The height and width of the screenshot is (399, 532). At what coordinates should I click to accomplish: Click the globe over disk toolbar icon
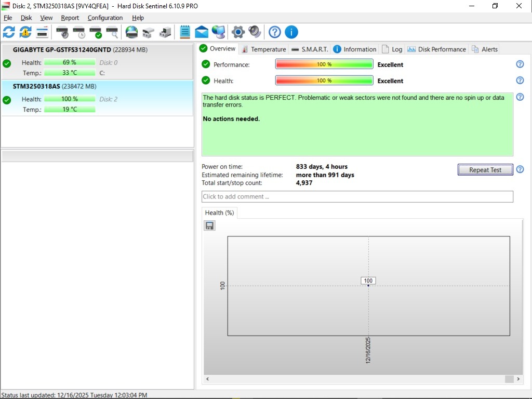131,32
